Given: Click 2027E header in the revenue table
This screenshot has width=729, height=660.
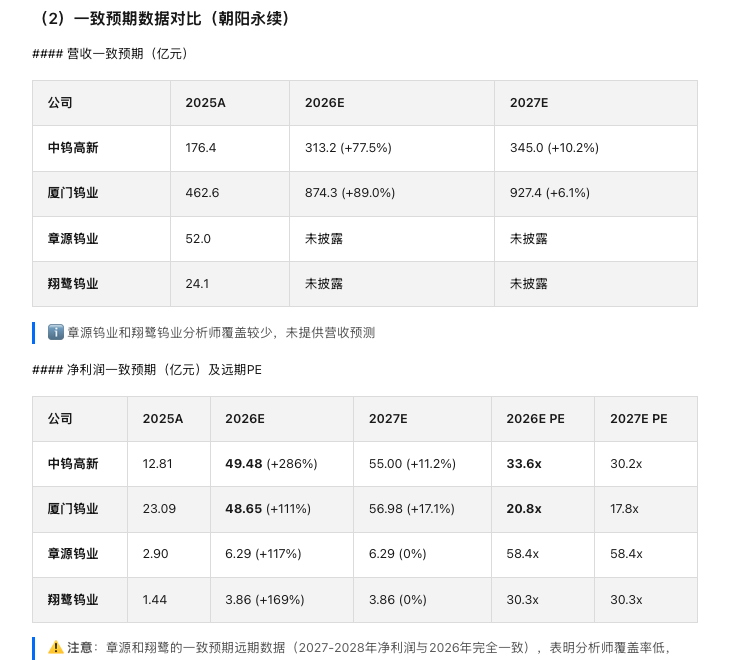Looking at the screenshot, I should (x=529, y=103).
